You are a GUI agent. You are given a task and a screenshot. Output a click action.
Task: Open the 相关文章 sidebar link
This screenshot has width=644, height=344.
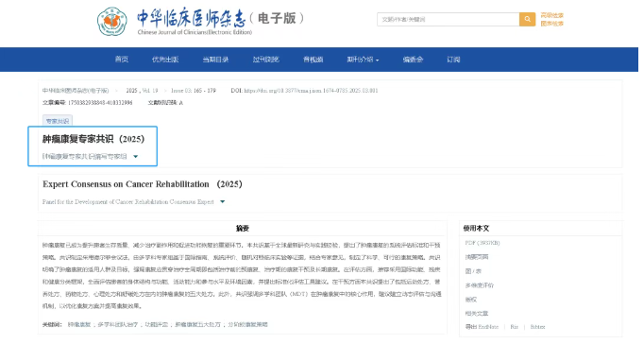tap(477, 314)
